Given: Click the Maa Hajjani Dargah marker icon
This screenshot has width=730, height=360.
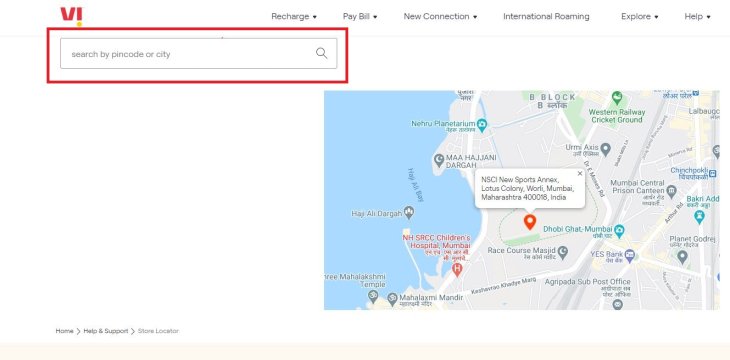Looking at the screenshot, I should [x=439, y=160].
